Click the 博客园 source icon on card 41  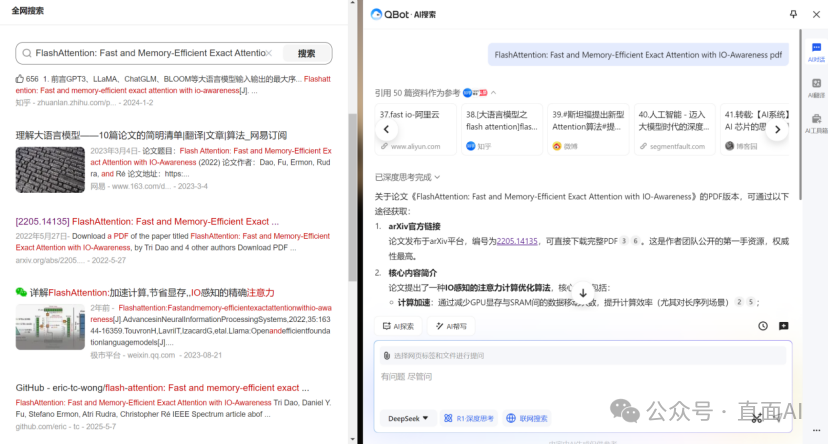[x=729, y=146]
